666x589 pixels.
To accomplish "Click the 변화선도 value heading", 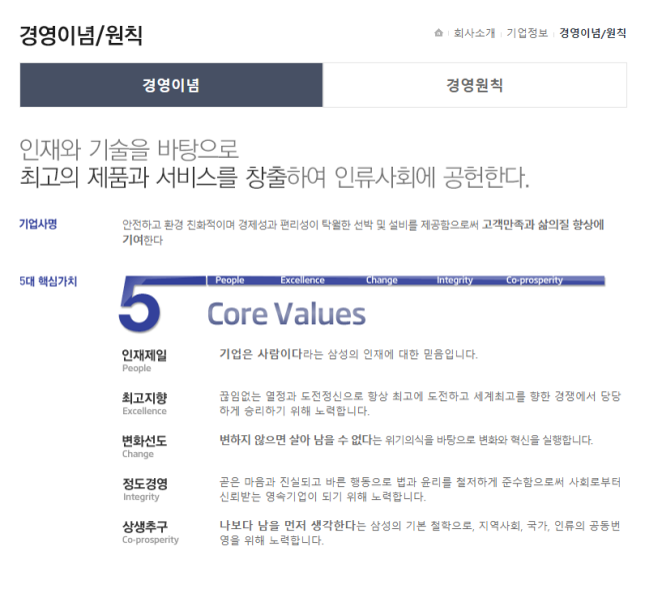I will coord(144,440).
